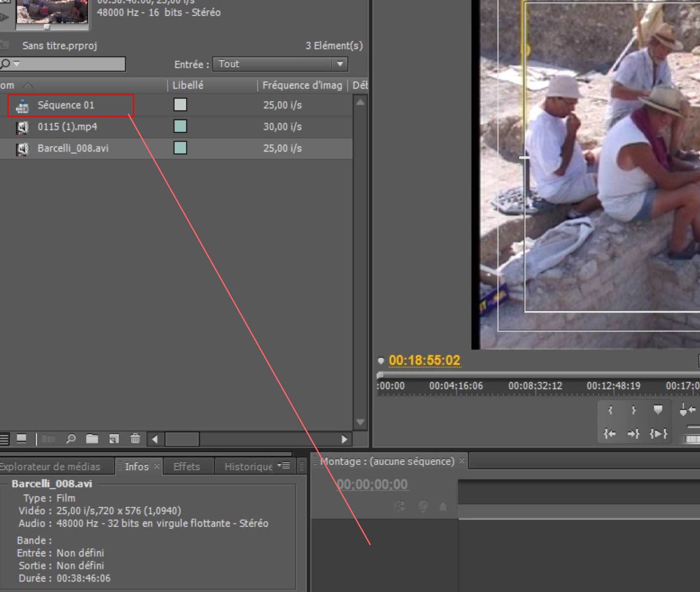Open Find using the magnifier icon in toolbar
Viewport: 700px width, 592px height.
coord(71,439)
